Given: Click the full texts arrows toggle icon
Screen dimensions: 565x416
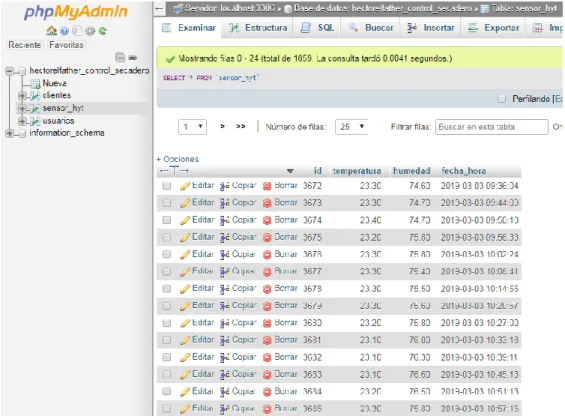Looking at the screenshot, I should tap(174, 171).
